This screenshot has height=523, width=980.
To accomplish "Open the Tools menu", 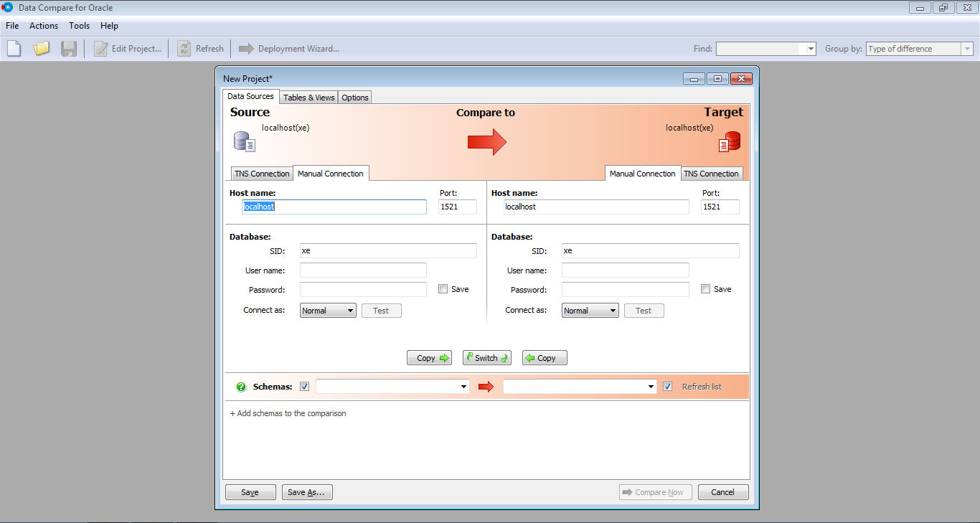I will click(79, 25).
